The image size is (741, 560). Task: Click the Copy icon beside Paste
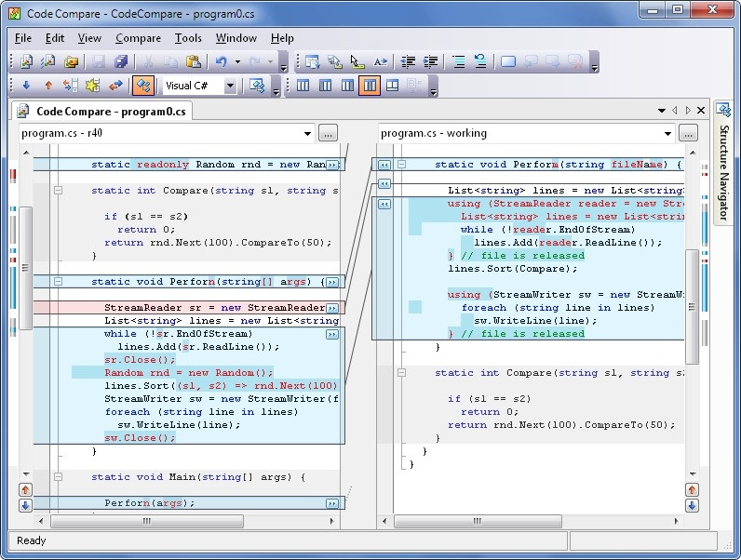[170, 61]
